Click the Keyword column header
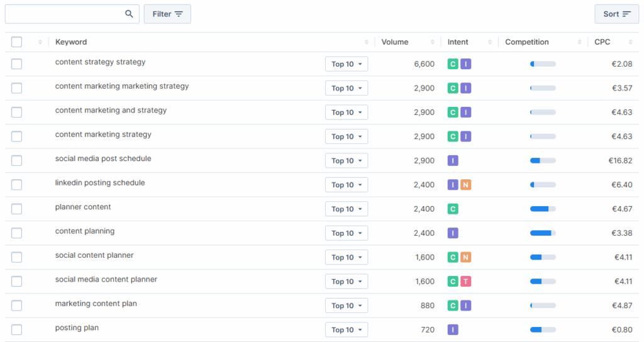The height and width of the screenshot is (342, 644). point(71,42)
